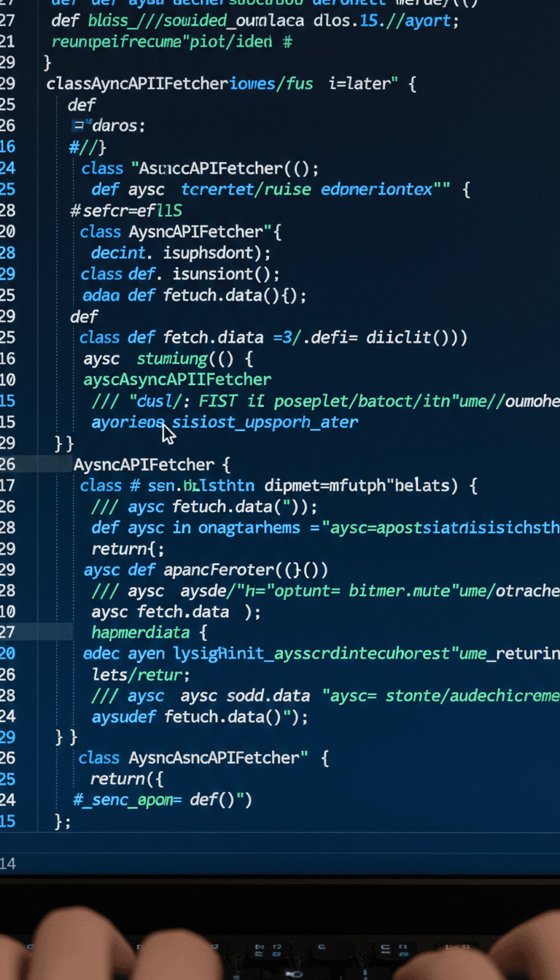Viewport: 560px width, 980px height.
Task: Click the comment containing 'sodd.data'
Action: click(326, 696)
